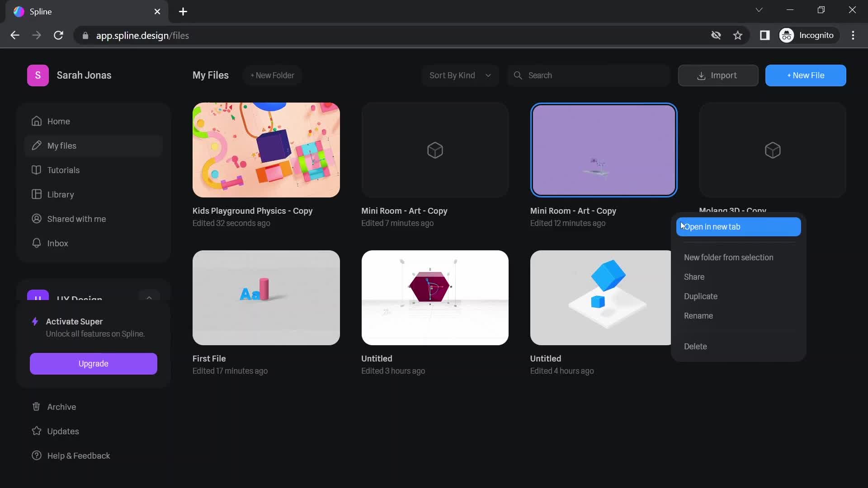This screenshot has height=488, width=868.
Task: Click New File button
Action: tap(806, 75)
